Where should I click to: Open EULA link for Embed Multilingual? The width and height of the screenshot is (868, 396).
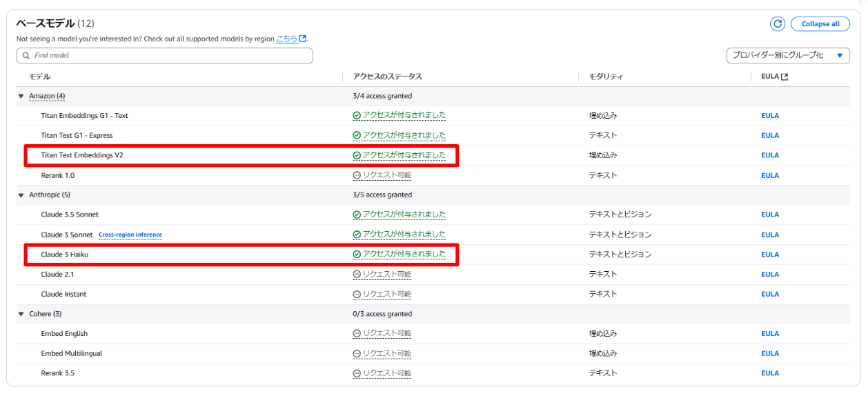pyautogui.click(x=770, y=353)
